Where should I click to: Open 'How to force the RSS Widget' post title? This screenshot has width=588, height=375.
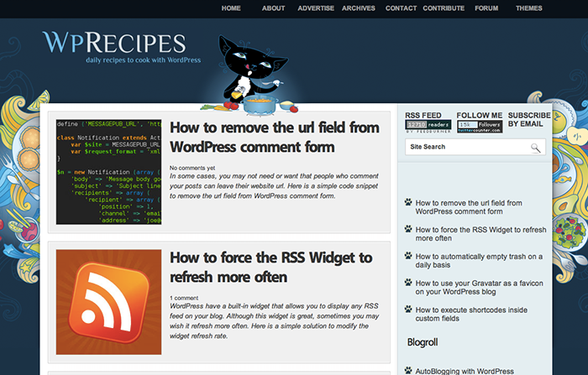pos(270,267)
